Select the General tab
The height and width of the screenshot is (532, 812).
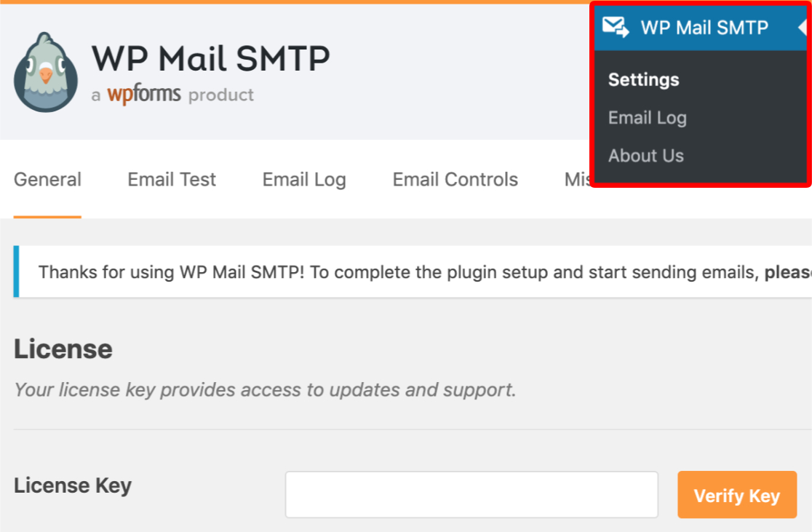[x=47, y=179]
